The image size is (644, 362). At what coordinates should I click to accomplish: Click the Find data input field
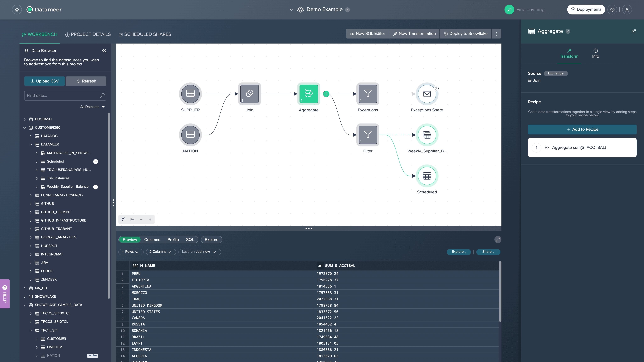65,96
